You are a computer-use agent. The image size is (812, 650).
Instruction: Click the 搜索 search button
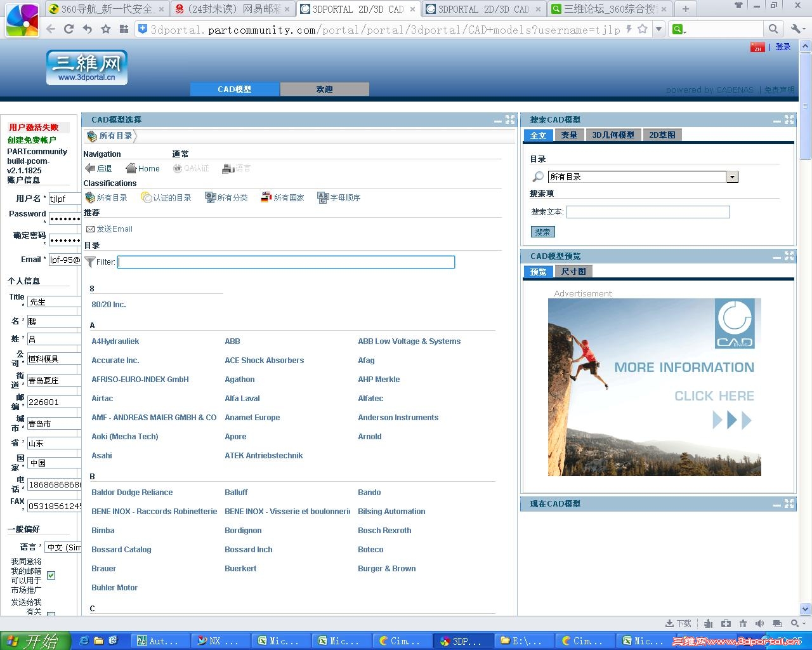point(542,232)
